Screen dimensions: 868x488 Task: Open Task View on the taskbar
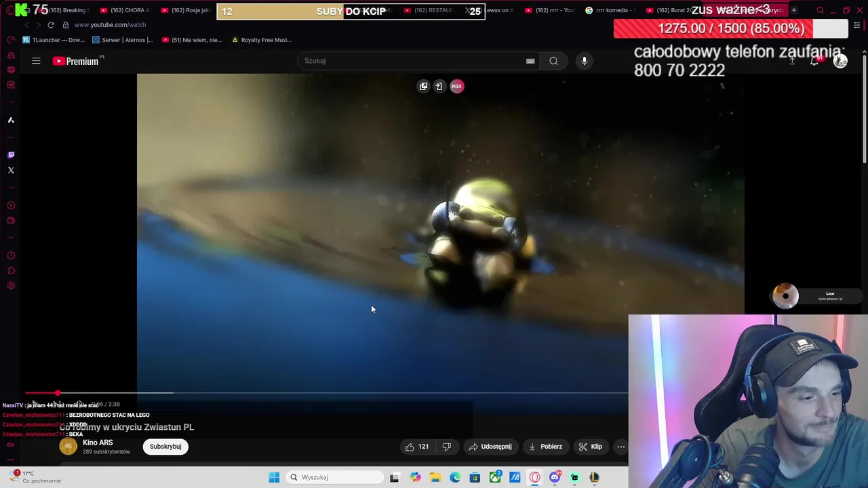[395, 477]
